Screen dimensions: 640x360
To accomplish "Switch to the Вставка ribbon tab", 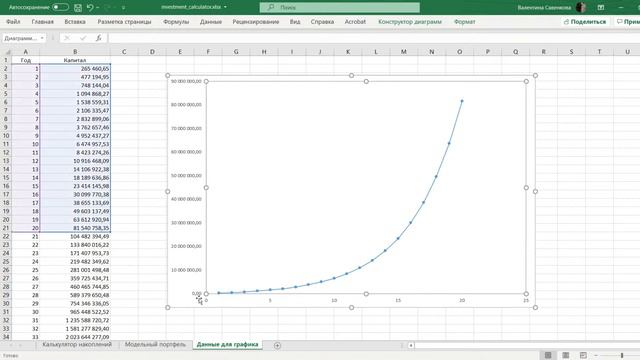I will tap(75, 22).
